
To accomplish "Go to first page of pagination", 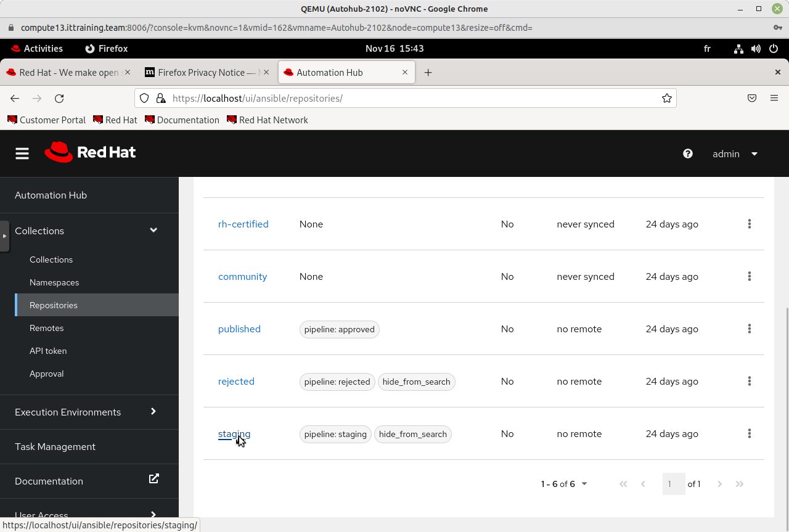I will (x=623, y=484).
